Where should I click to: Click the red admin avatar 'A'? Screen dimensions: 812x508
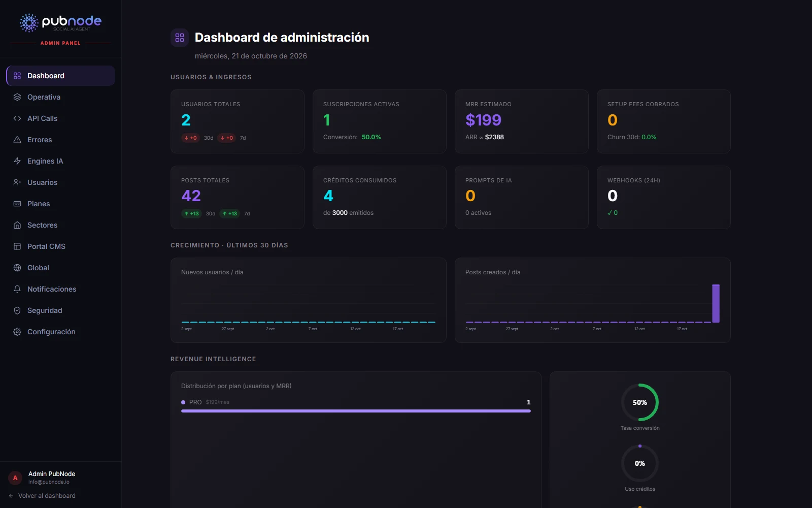pyautogui.click(x=15, y=478)
